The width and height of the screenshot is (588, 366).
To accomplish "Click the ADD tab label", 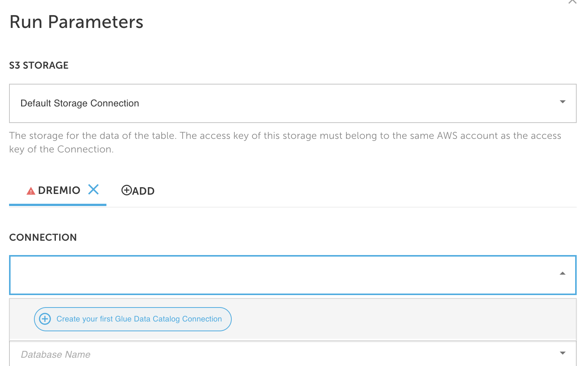I will click(143, 191).
